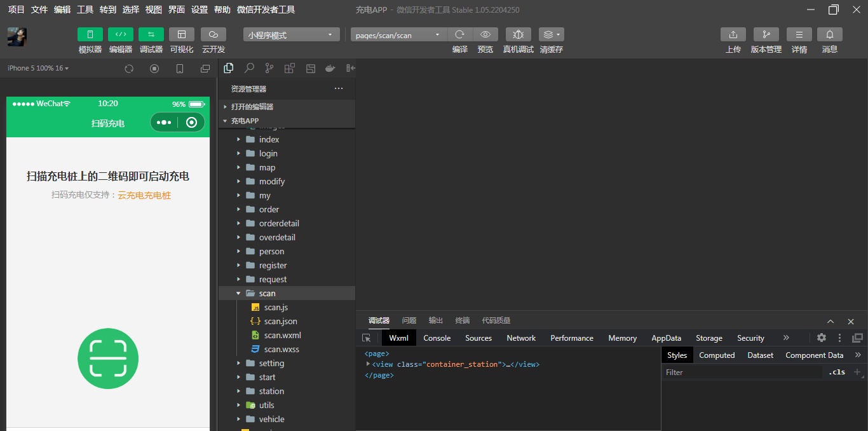Toggle the .cls class editor
Image resolution: width=868 pixels, height=431 pixels.
tap(837, 373)
